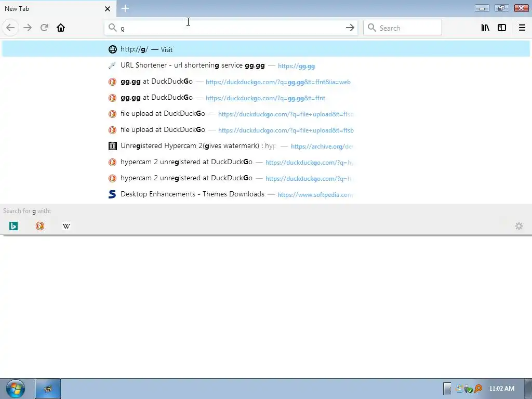
Task: Click the globe icon beside http://g/
Action: [x=112, y=49]
